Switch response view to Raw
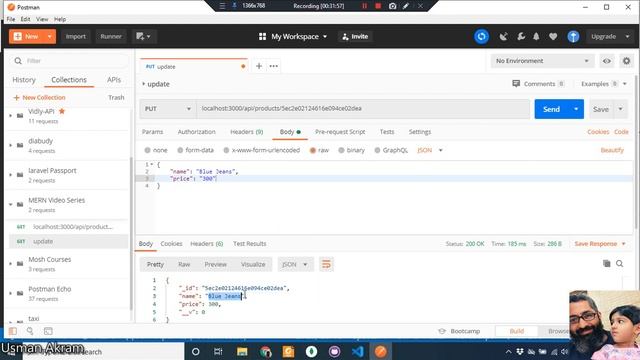This screenshot has height=360, width=640. pyautogui.click(x=184, y=264)
